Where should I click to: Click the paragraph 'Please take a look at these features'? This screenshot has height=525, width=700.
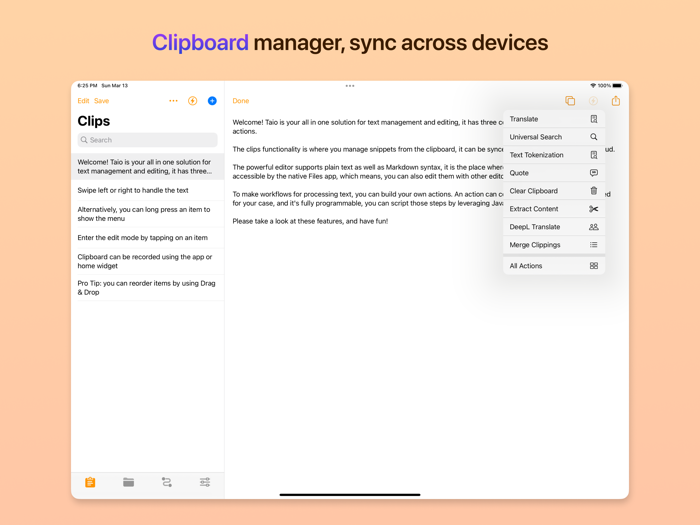coord(310,221)
